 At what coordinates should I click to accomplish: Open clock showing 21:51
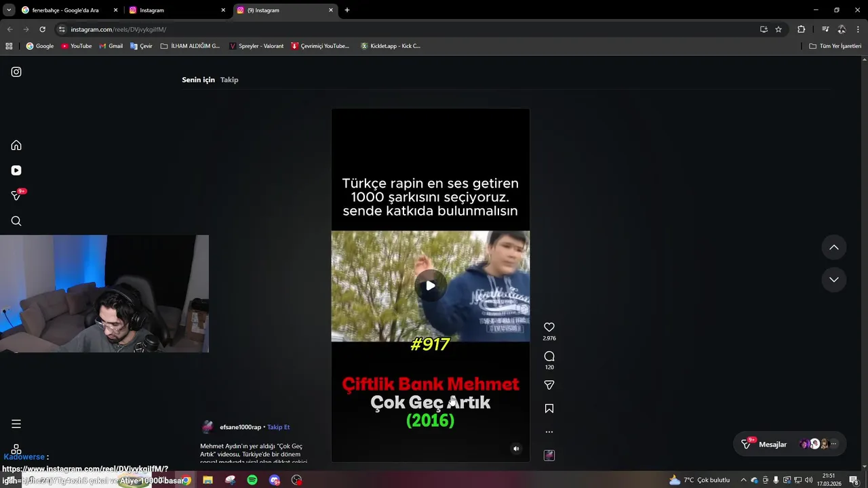tap(829, 480)
